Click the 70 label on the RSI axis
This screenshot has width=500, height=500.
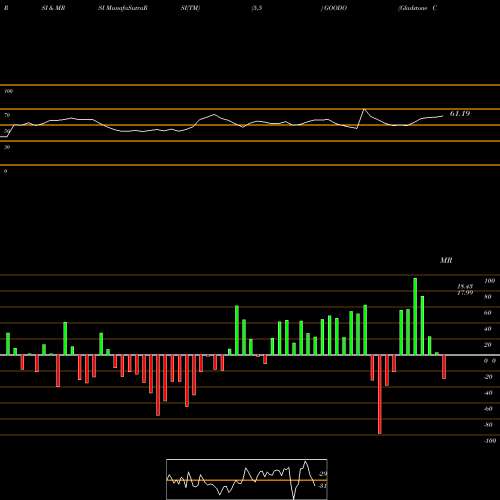coord(7,115)
